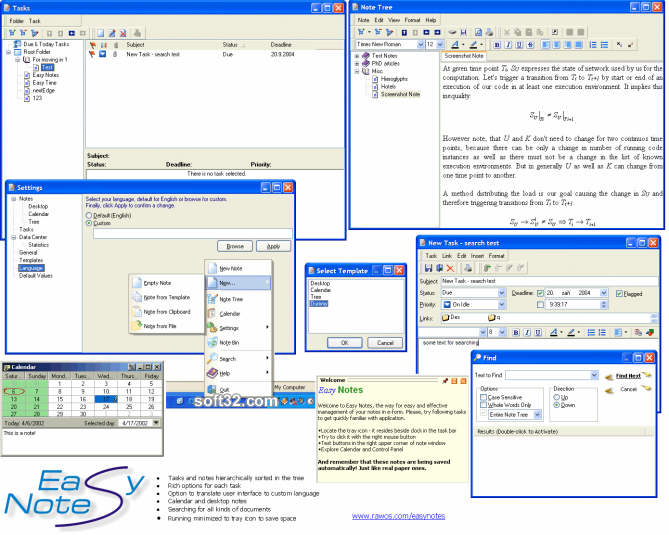Open the Insert menu in New Task
The image size is (669, 535).
pos(477,256)
